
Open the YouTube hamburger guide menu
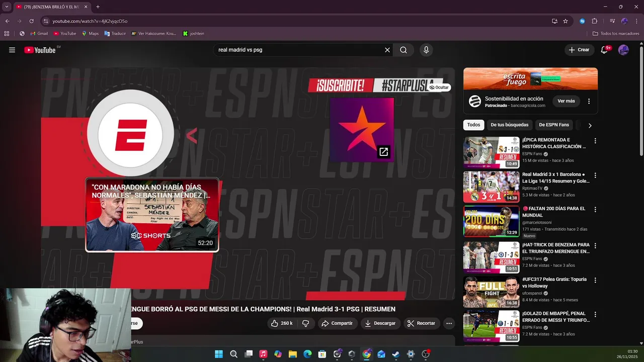pyautogui.click(x=12, y=50)
